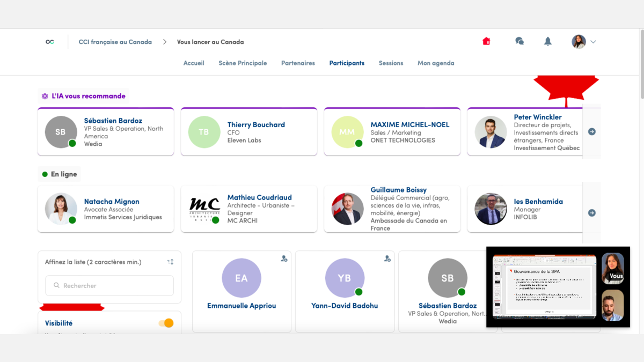Click the shared presentation video thumbnail

click(x=544, y=286)
